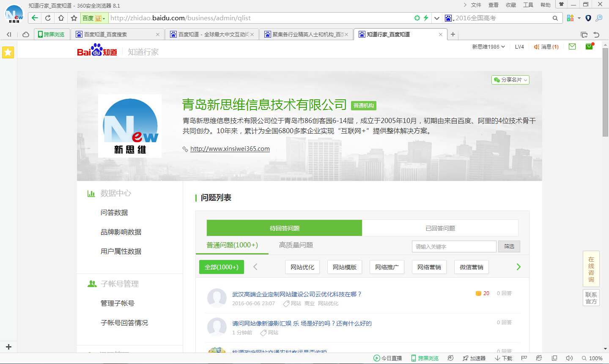Click the plus button at sidebar bottom

coord(8,347)
